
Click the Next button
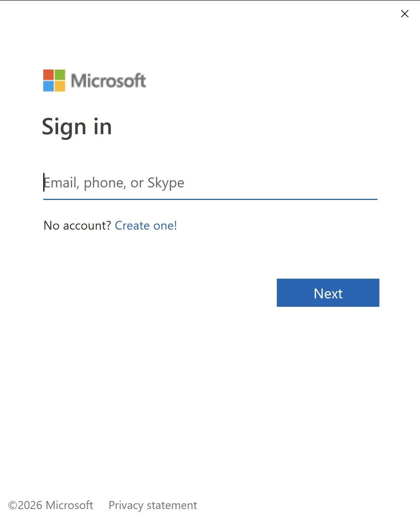point(328,293)
